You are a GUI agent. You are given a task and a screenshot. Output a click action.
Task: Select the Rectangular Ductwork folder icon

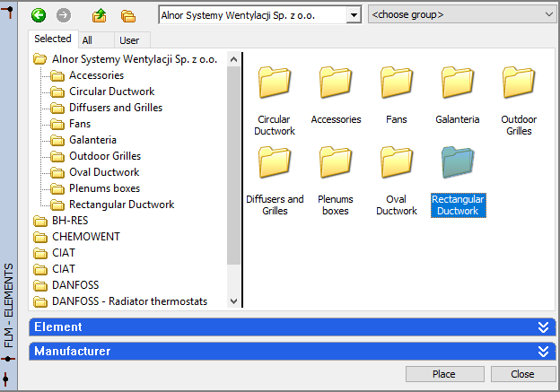457,166
